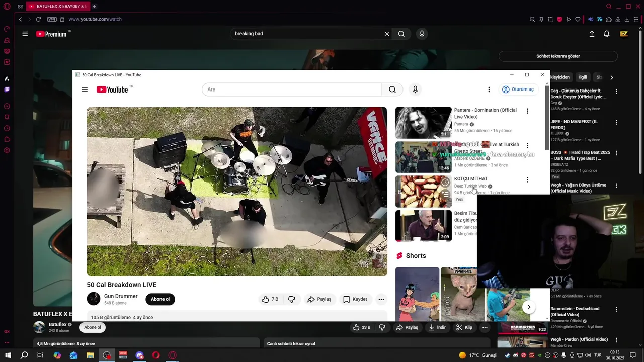Open Windows Start menu

pyautogui.click(x=8, y=355)
